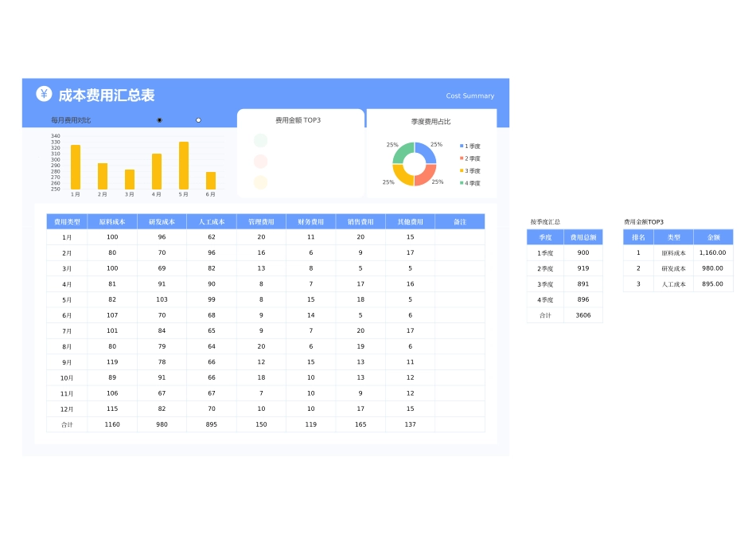Switch to the 季度费用占比 card tab
The image size is (756, 535).
pyautogui.click(x=432, y=120)
